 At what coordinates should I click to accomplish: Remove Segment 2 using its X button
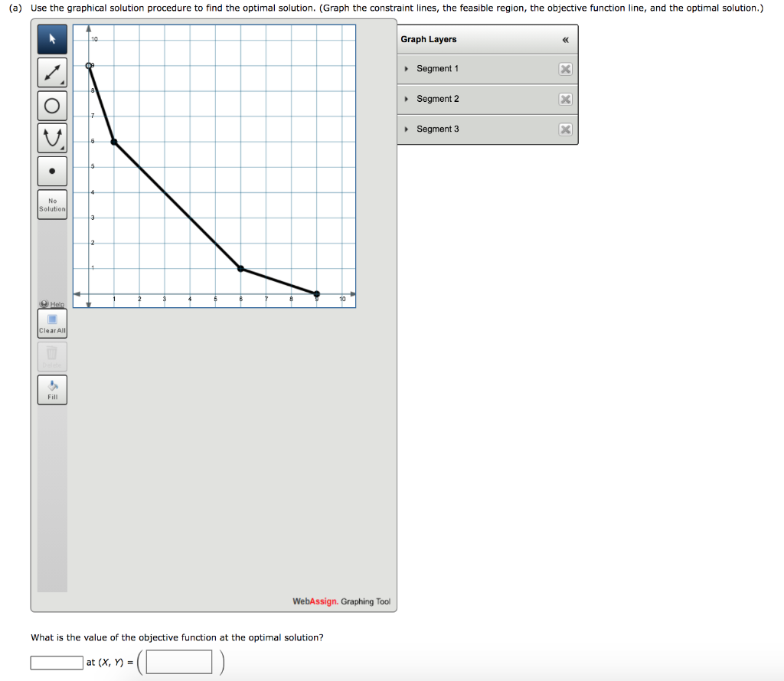(x=565, y=98)
